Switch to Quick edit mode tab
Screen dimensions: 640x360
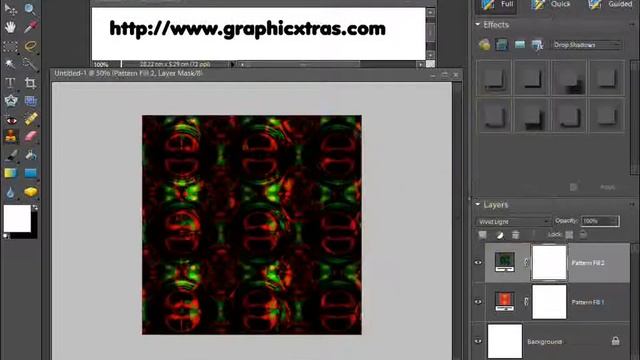coord(550,4)
